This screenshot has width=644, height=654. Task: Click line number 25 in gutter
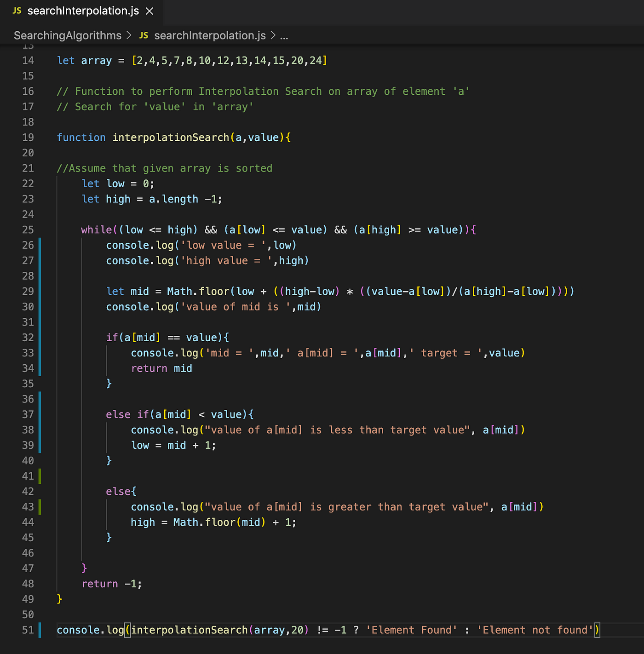(28, 230)
